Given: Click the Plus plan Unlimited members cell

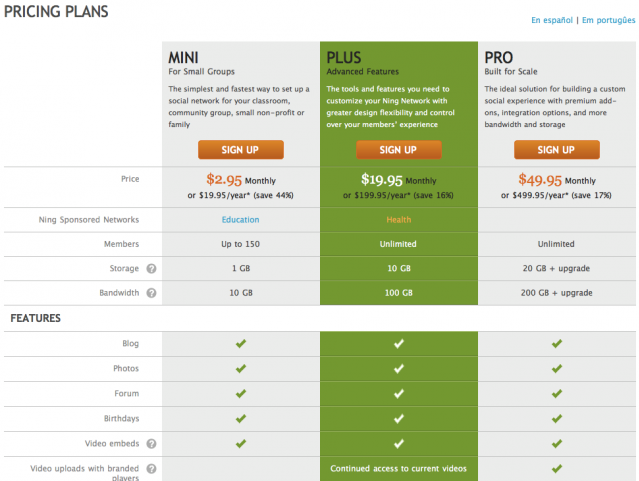Looking at the screenshot, I should [x=398, y=244].
